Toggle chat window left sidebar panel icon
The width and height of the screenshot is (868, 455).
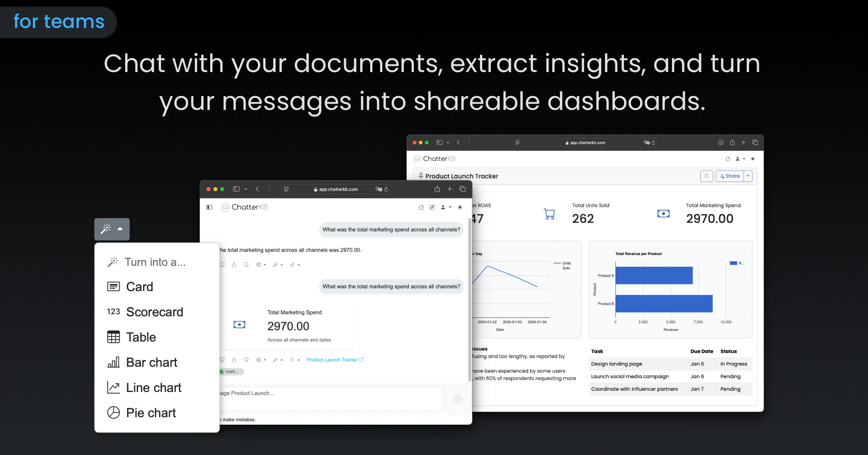[209, 207]
